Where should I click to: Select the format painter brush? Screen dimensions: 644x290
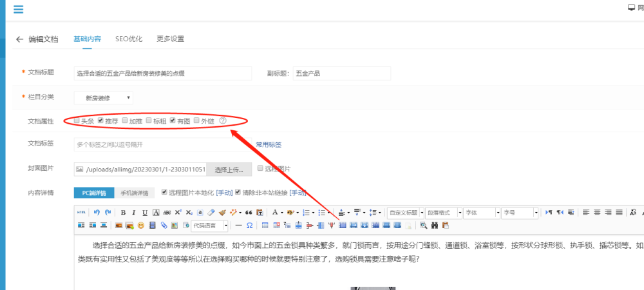pyautogui.click(x=222, y=213)
